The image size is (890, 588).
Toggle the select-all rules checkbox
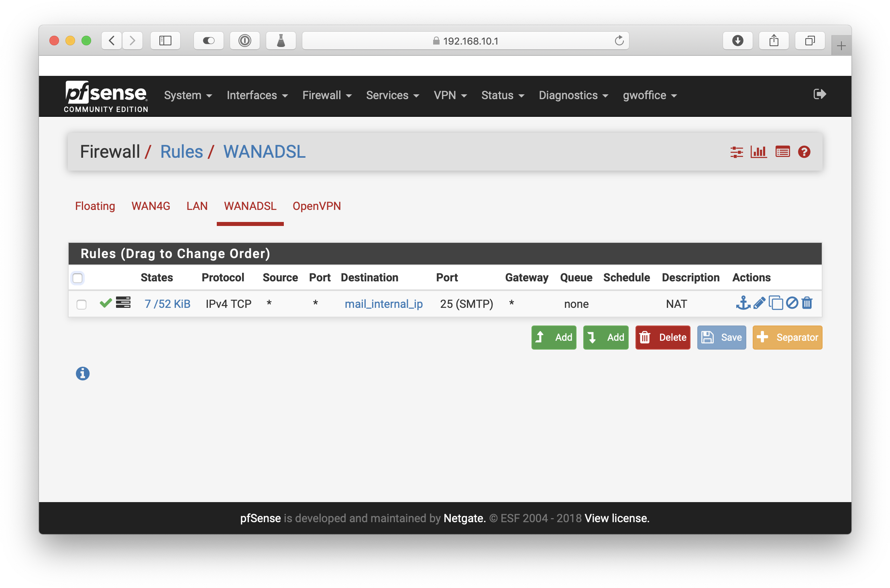pyautogui.click(x=77, y=278)
